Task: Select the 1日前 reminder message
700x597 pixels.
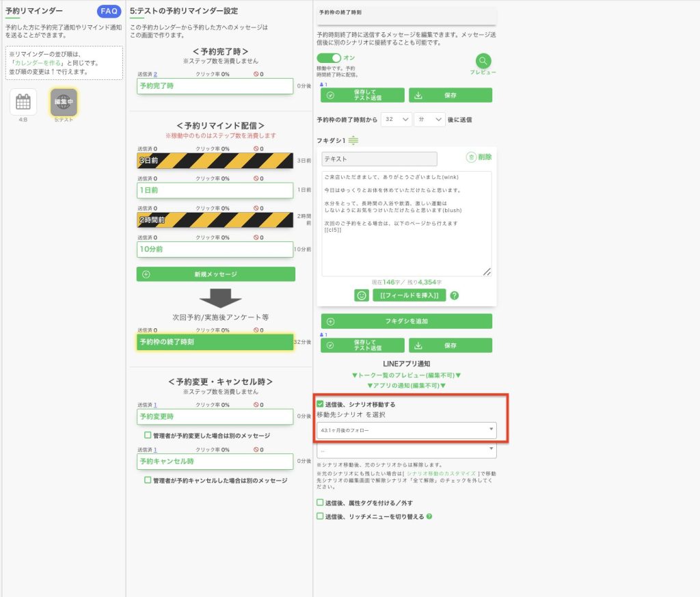Action: pyautogui.click(x=215, y=190)
